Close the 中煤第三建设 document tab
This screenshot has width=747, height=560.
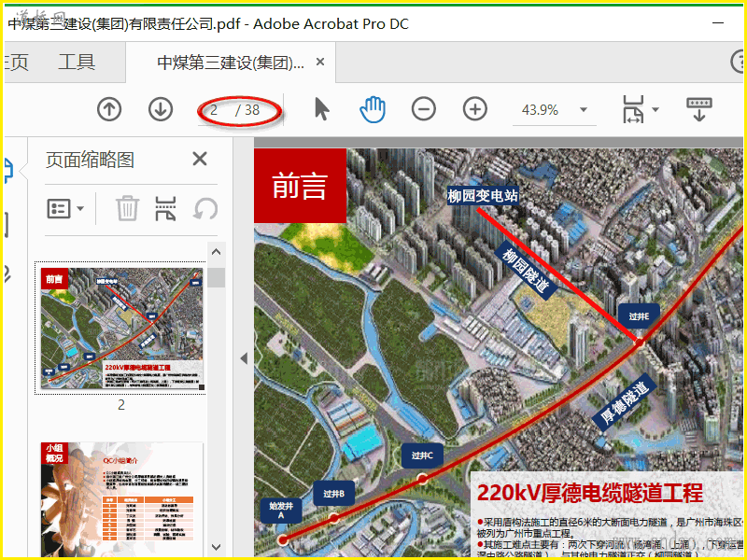point(320,62)
